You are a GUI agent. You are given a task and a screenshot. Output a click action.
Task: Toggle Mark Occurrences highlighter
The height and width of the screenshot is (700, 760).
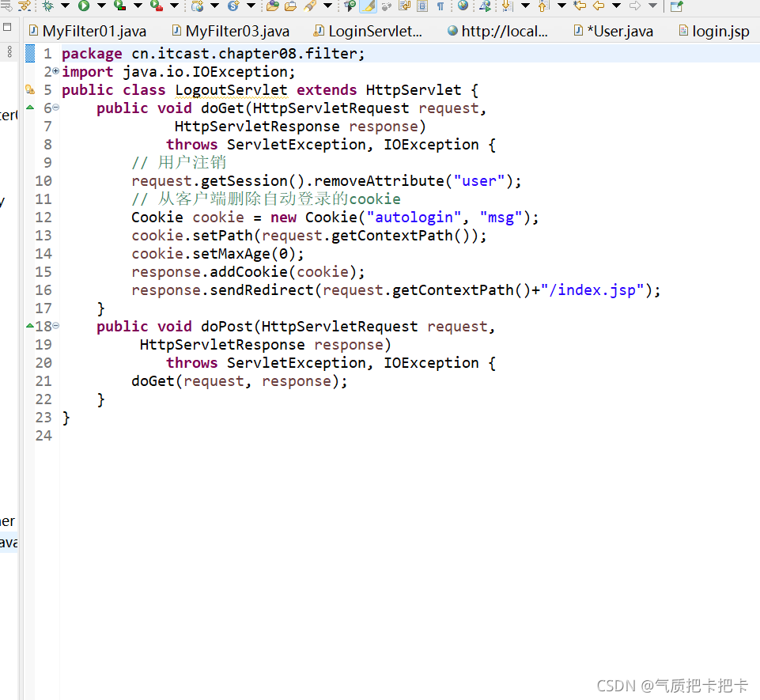(x=369, y=6)
